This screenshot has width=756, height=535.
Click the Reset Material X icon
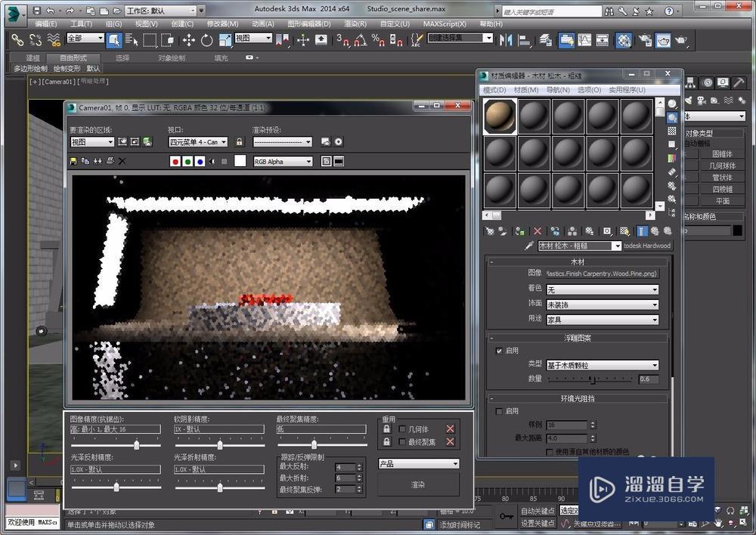coord(538,231)
